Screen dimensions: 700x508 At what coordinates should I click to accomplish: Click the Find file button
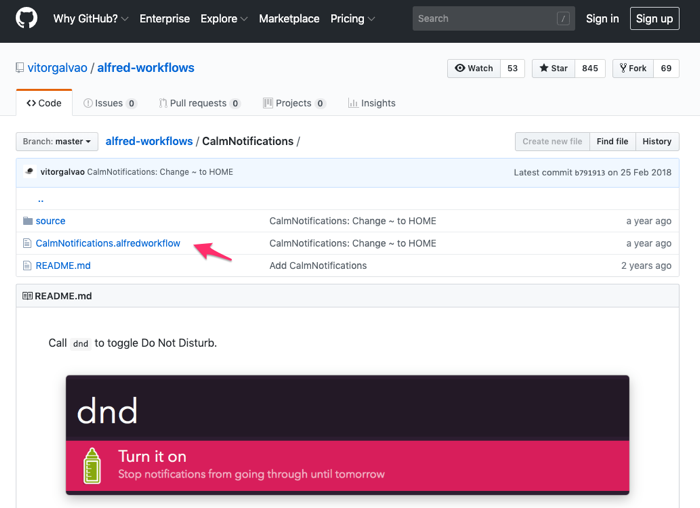point(612,142)
